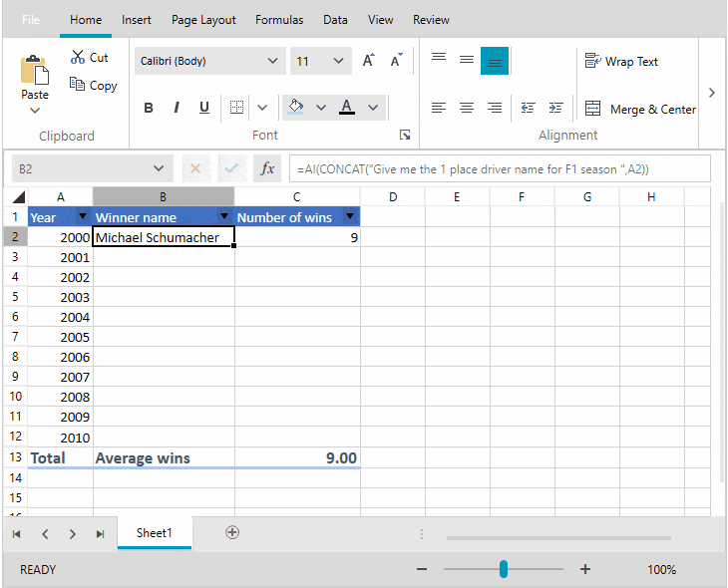
Task: Set bottom vertical alignment
Action: pyautogui.click(x=495, y=61)
